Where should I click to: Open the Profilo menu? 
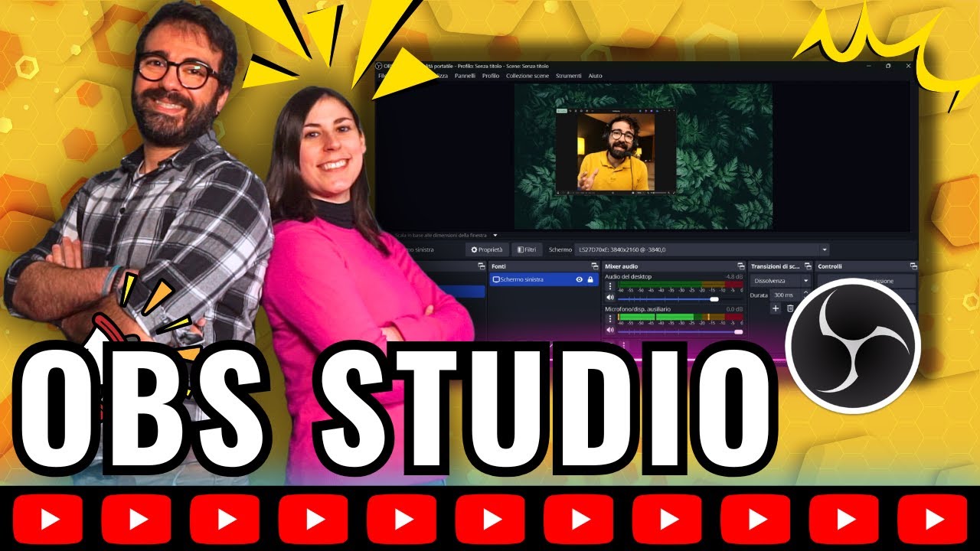pyautogui.click(x=491, y=76)
